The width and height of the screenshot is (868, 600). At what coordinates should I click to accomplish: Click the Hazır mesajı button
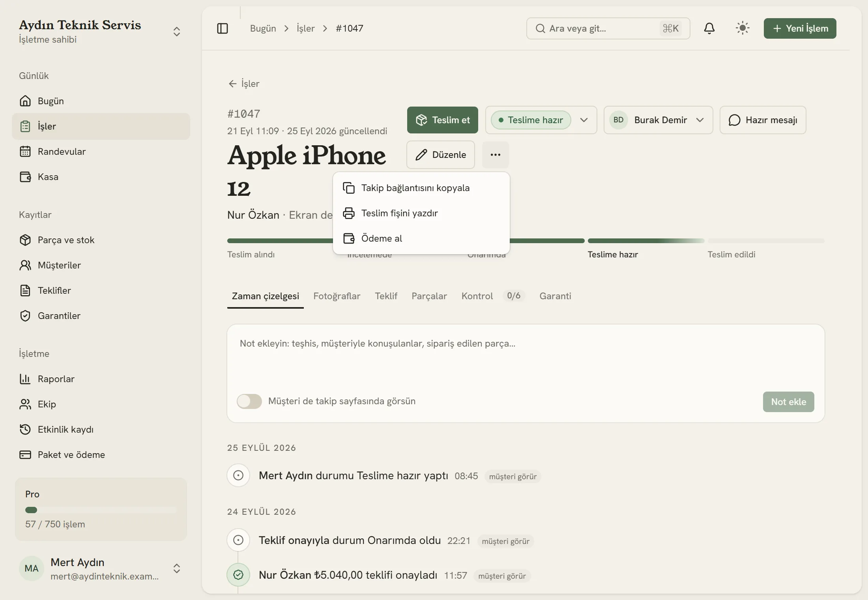click(x=763, y=120)
